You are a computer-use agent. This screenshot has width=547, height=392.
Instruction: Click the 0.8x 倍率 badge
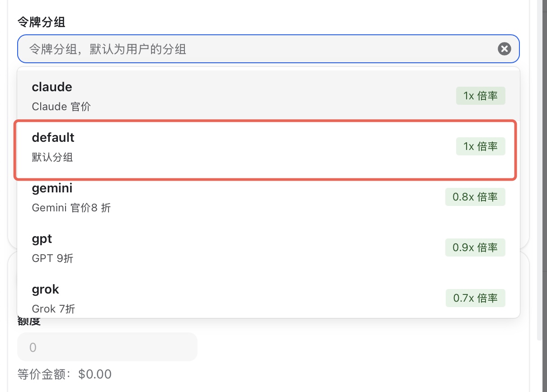475,197
